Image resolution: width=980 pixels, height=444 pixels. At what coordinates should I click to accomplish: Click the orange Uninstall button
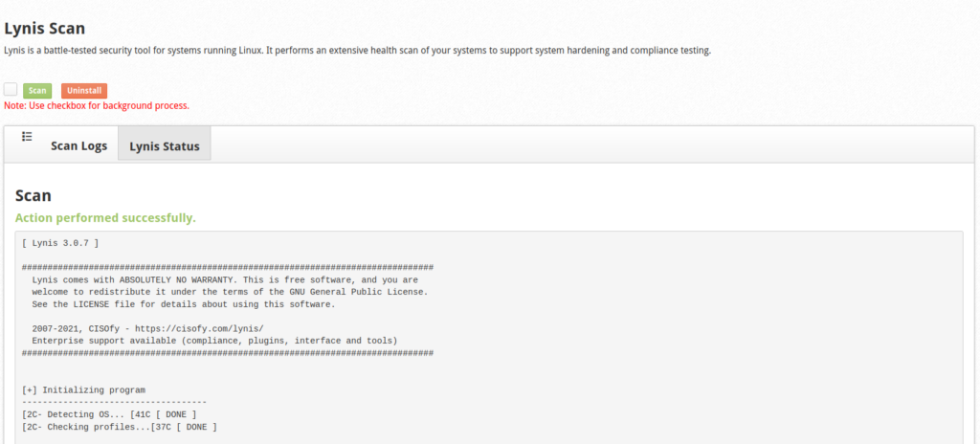[84, 91]
